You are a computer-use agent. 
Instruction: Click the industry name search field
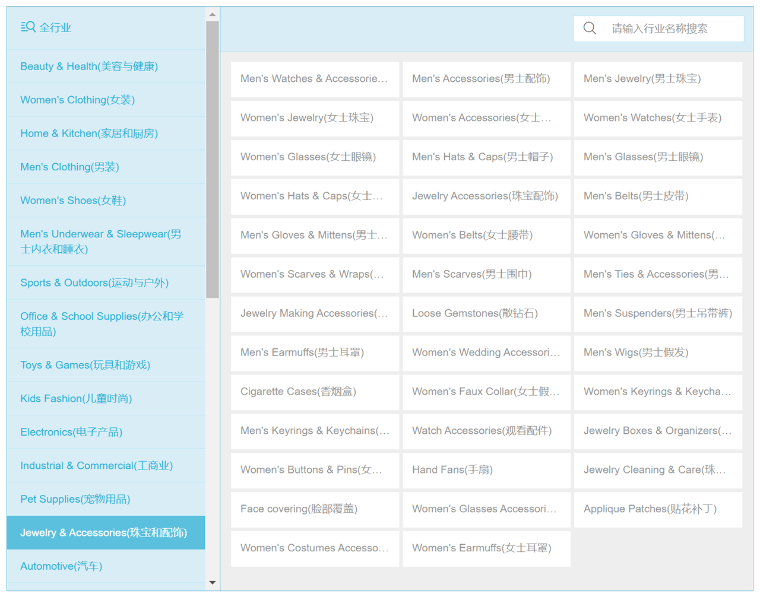pyautogui.click(x=672, y=28)
